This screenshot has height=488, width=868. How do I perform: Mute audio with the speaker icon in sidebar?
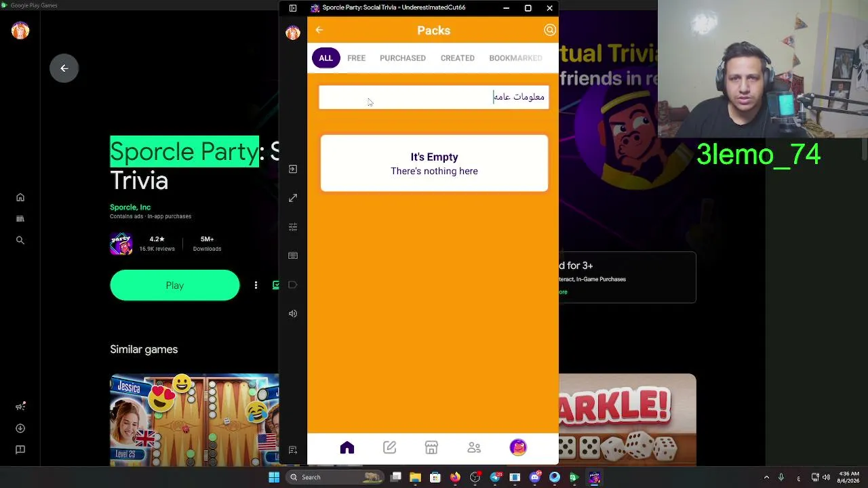point(293,314)
